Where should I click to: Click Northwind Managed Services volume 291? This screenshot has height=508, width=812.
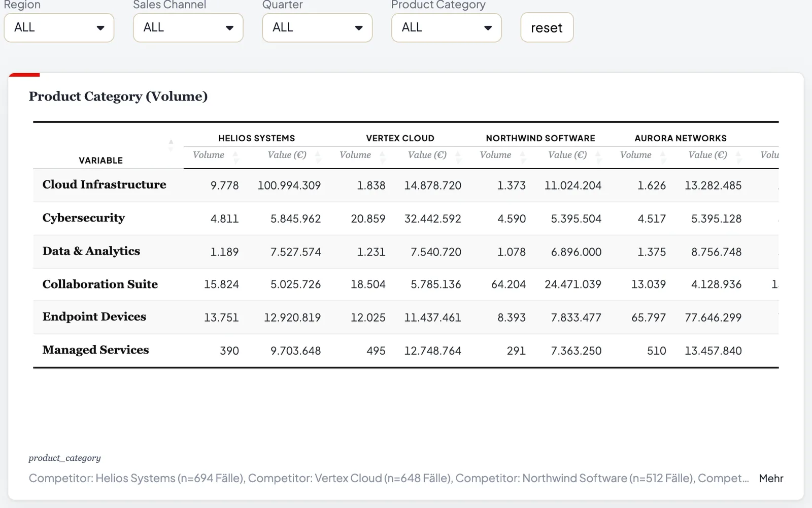pos(516,351)
